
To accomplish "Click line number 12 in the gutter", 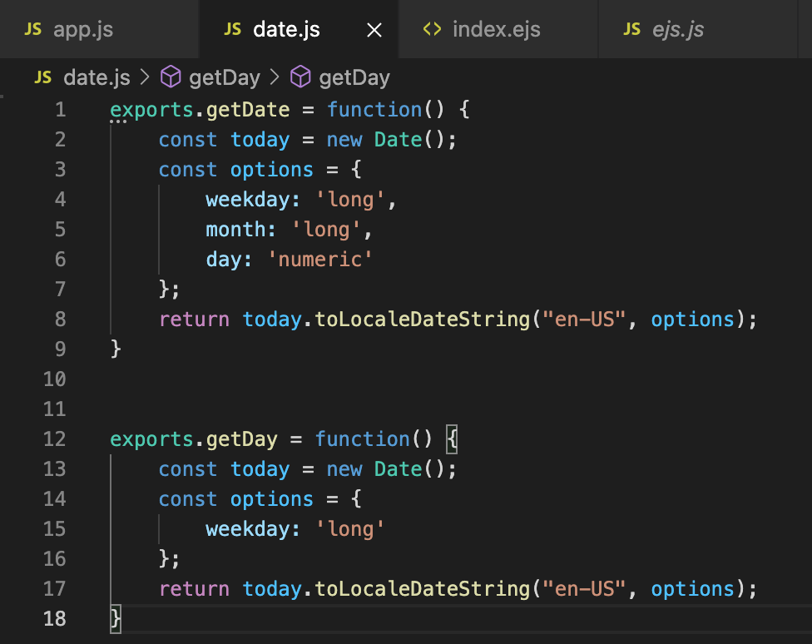I will tap(54, 438).
